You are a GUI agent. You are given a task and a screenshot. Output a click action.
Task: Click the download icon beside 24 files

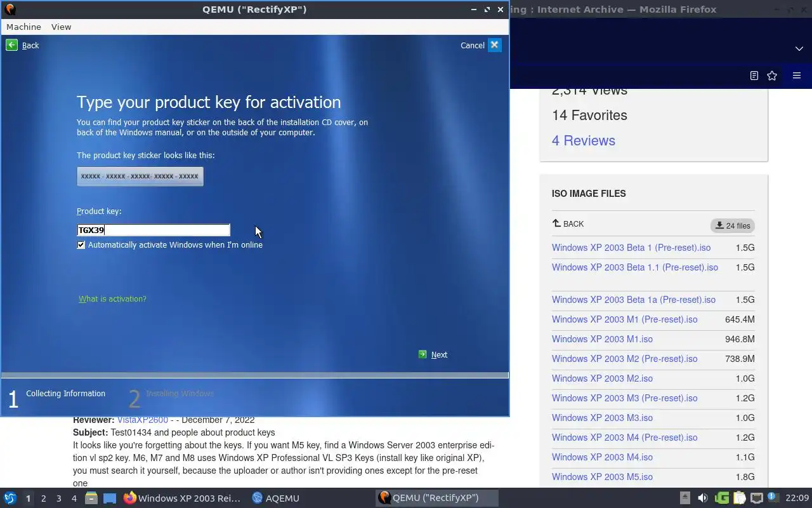[719, 225]
